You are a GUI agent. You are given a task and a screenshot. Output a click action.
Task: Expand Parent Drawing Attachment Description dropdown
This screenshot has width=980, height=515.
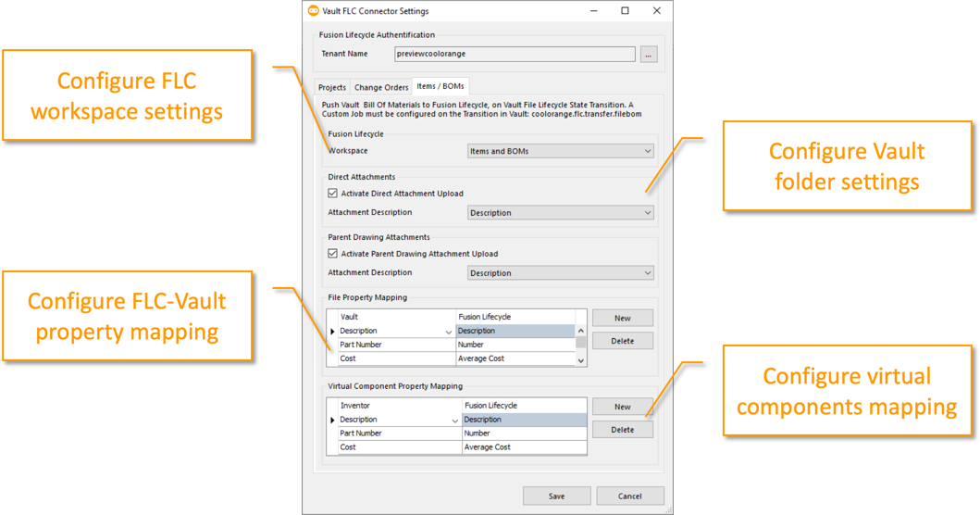coord(560,273)
